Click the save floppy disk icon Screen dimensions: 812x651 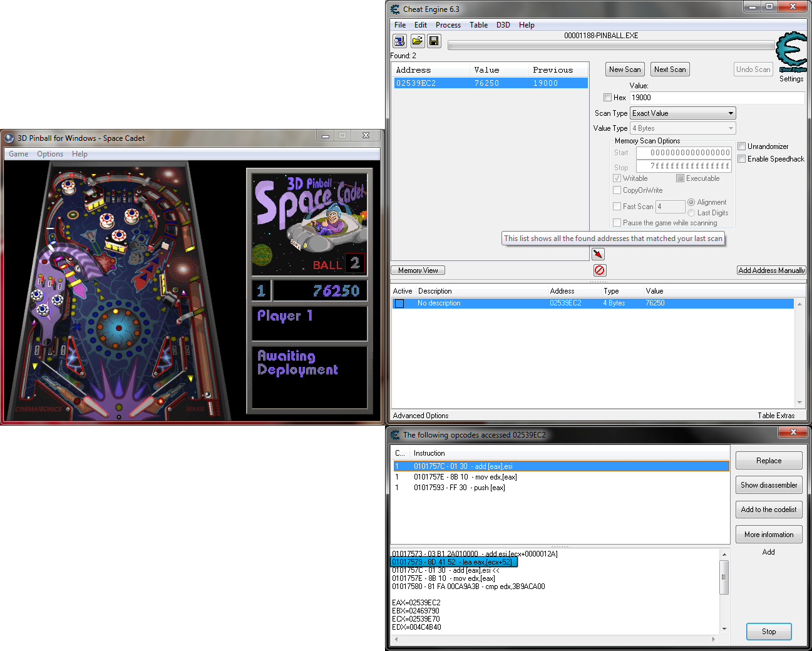coord(434,41)
